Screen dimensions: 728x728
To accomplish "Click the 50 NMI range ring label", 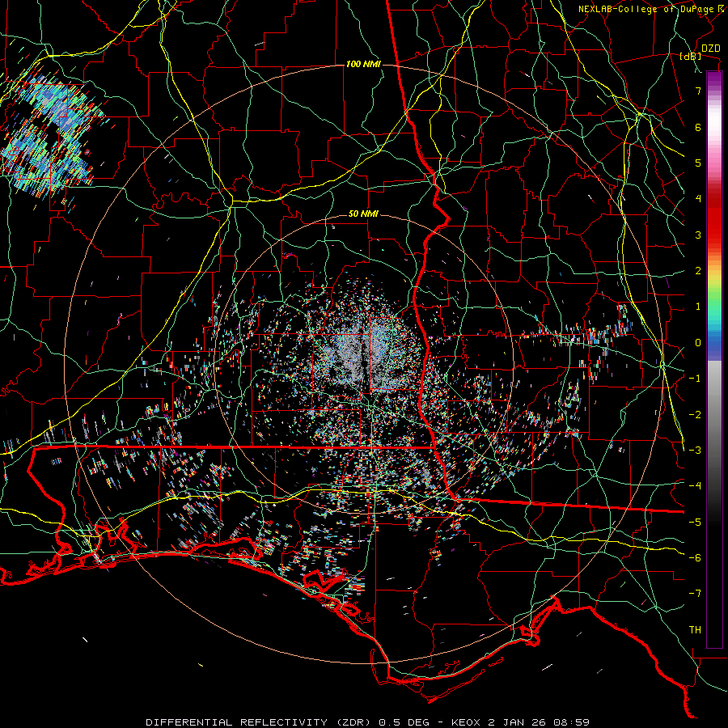I will [x=363, y=214].
